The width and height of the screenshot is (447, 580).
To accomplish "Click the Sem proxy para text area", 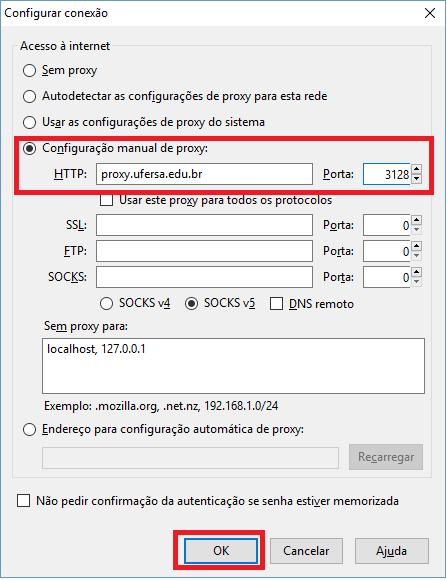I will [233, 366].
